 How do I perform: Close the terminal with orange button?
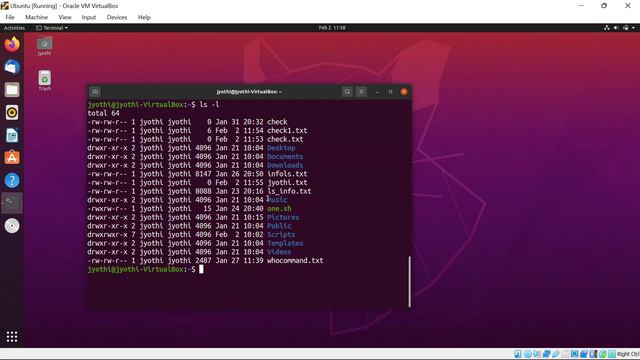[x=404, y=92]
